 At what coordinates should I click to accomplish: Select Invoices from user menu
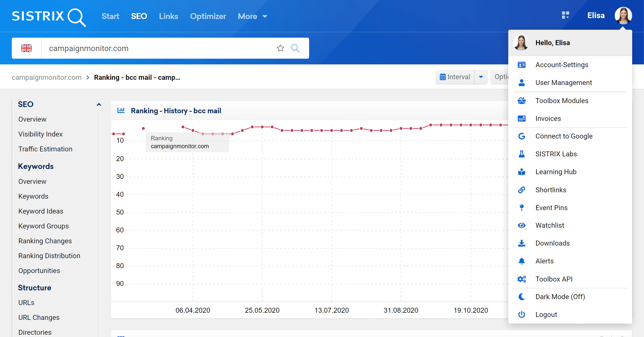570,119
